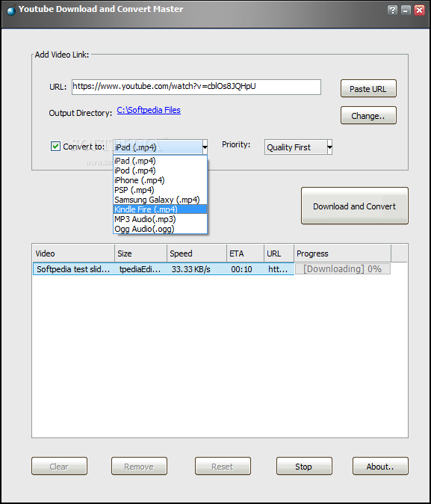Open the C:\Softpedia Files output link
The height and width of the screenshot is (504, 431).
point(149,110)
